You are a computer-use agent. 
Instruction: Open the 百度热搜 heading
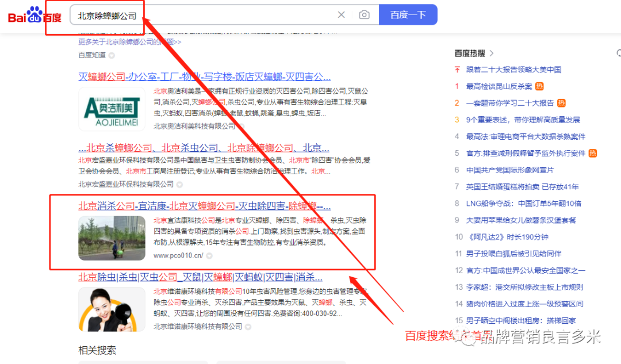[470, 53]
